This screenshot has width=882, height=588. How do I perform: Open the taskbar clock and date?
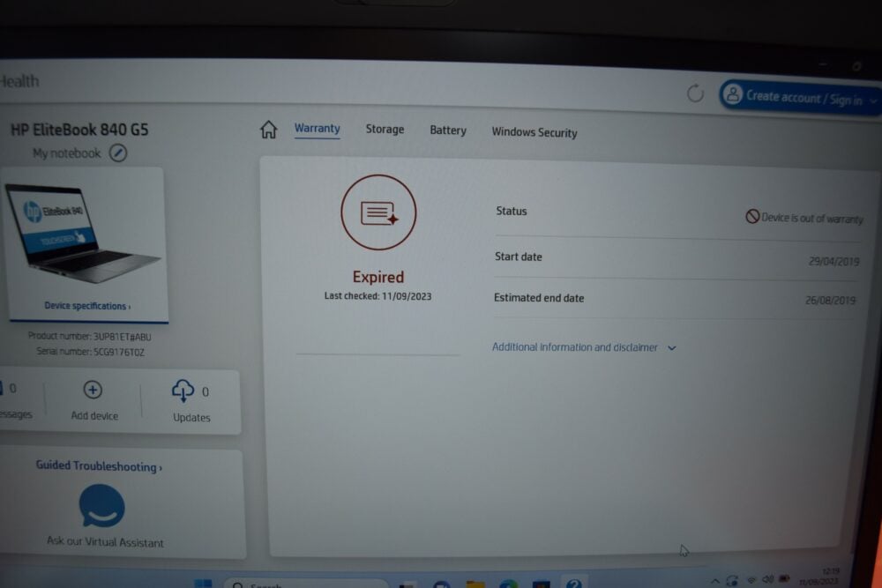point(819,577)
